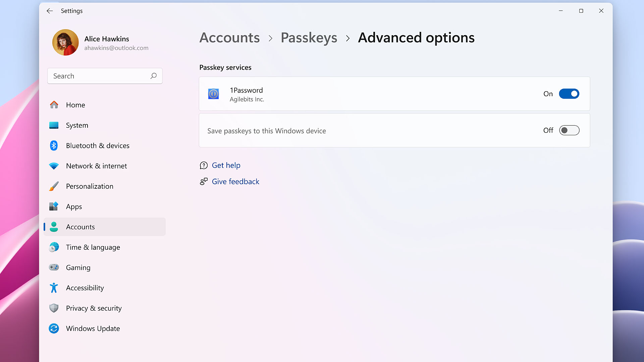Open the Get help link
This screenshot has width=644, height=362.
point(226,165)
